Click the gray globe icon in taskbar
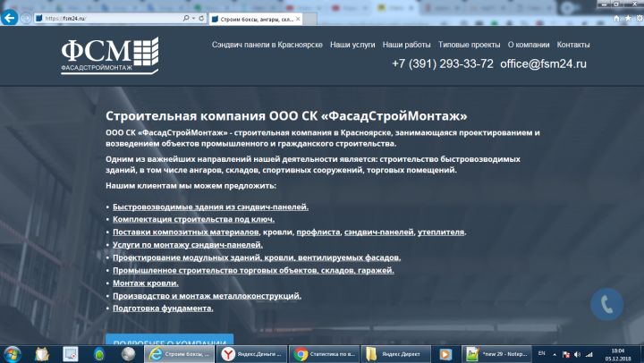The height and width of the screenshot is (363, 644). pyautogui.click(x=128, y=354)
